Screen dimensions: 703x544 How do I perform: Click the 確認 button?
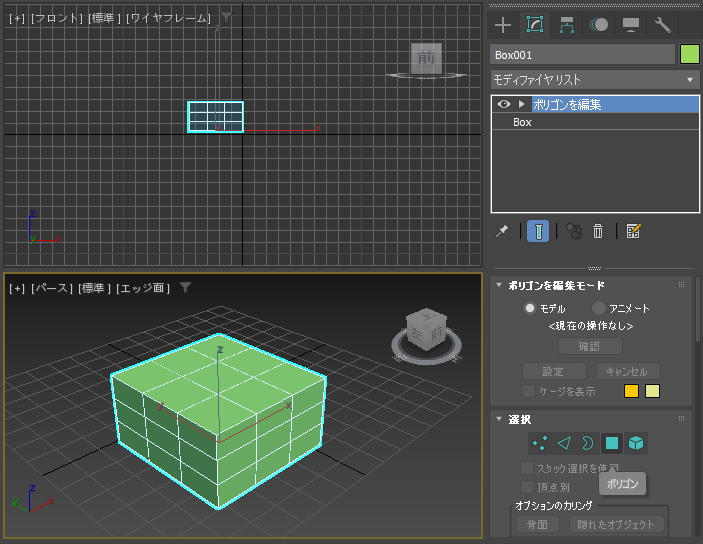[590, 346]
